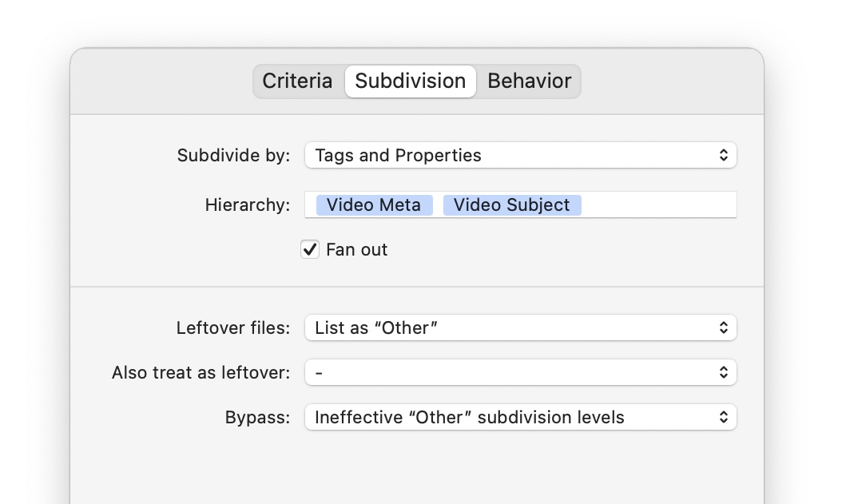
Task: Select the Subdivision tab
Action: (x=411, y=81)
